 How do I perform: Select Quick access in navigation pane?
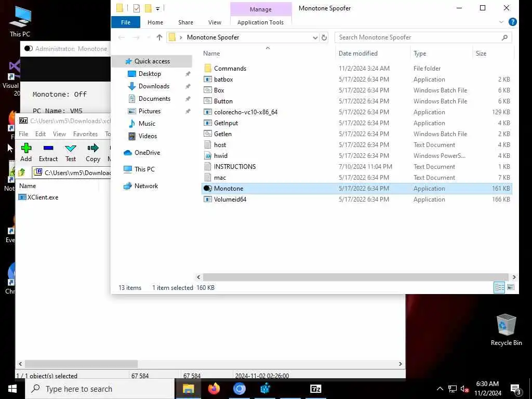152,61
